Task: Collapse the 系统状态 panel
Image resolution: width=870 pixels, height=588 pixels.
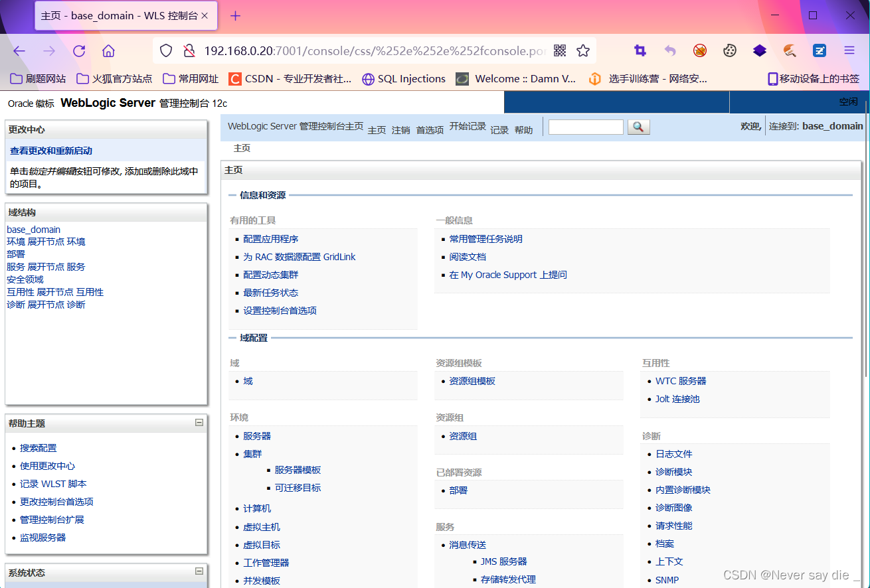Action: coord(199,571)
